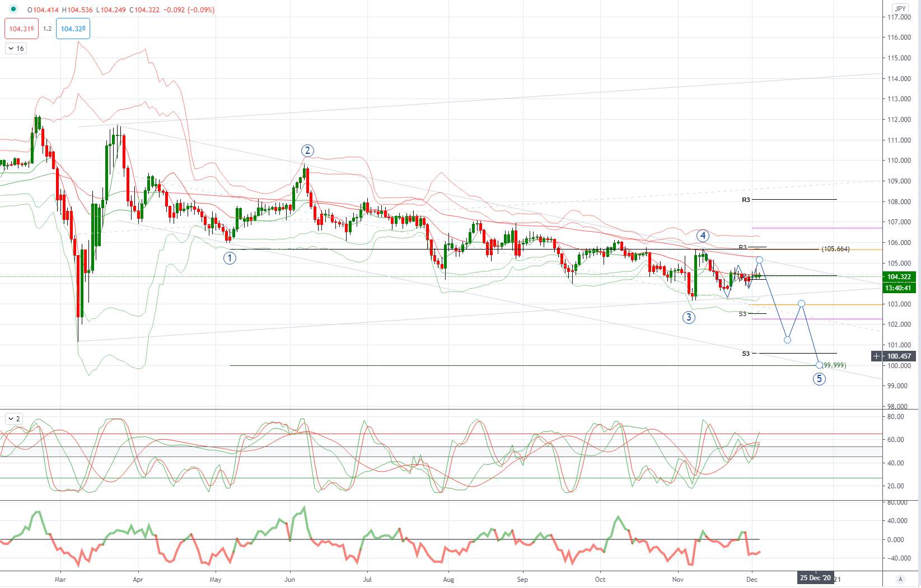Click the High value H104.536
This screenshot has height=588, width=921.
(77, 10)
